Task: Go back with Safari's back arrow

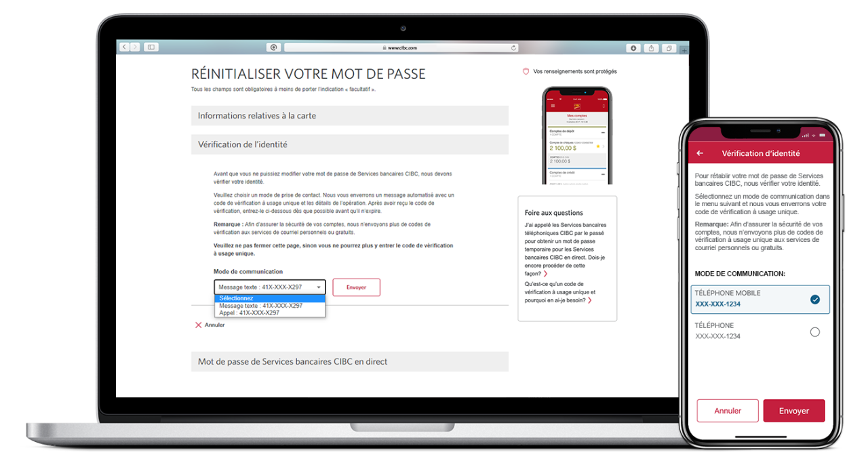Action: point(125,47)
